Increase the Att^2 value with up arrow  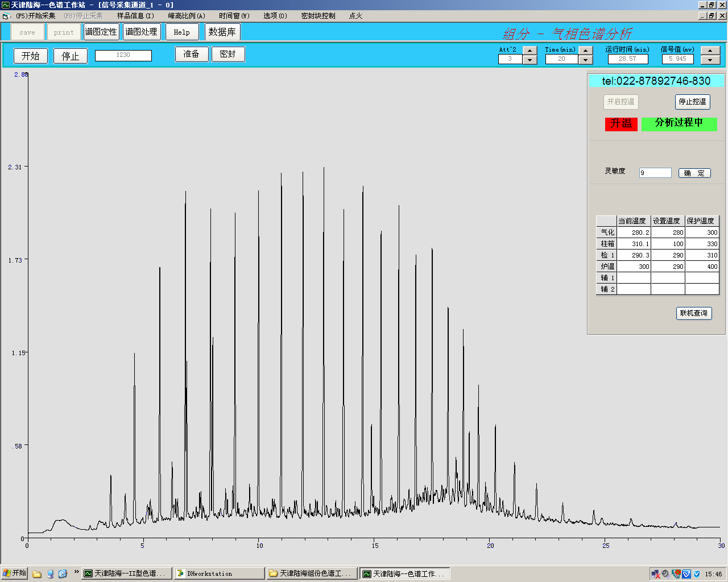[x=530, y=51]
